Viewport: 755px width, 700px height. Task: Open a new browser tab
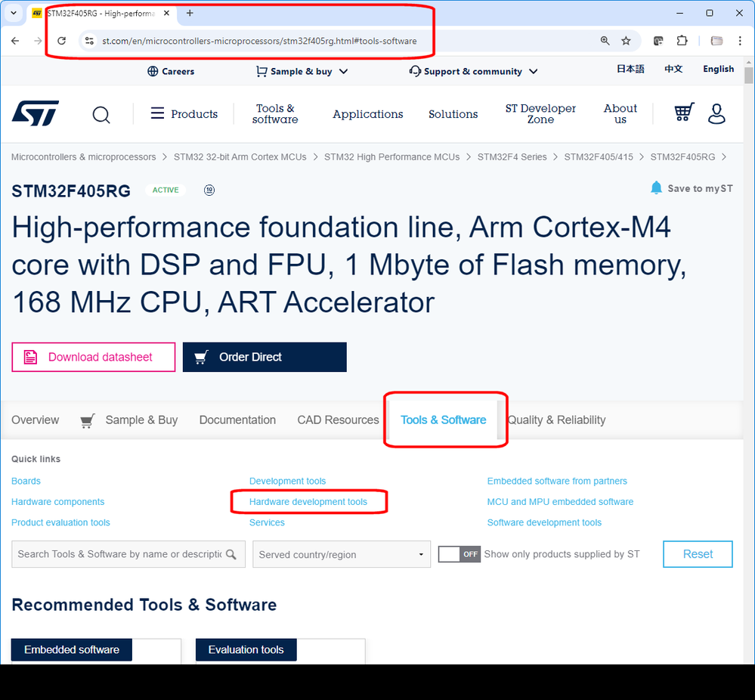(x=190, y=13)
